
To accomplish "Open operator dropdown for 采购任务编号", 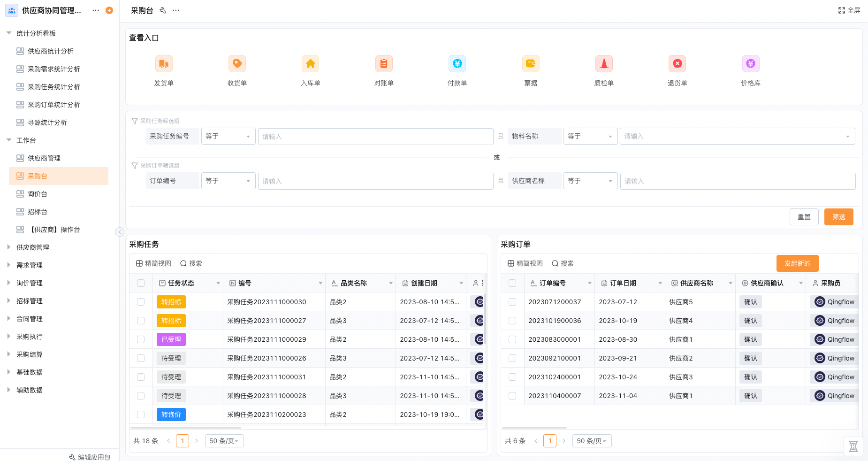I will pos(228,136).
